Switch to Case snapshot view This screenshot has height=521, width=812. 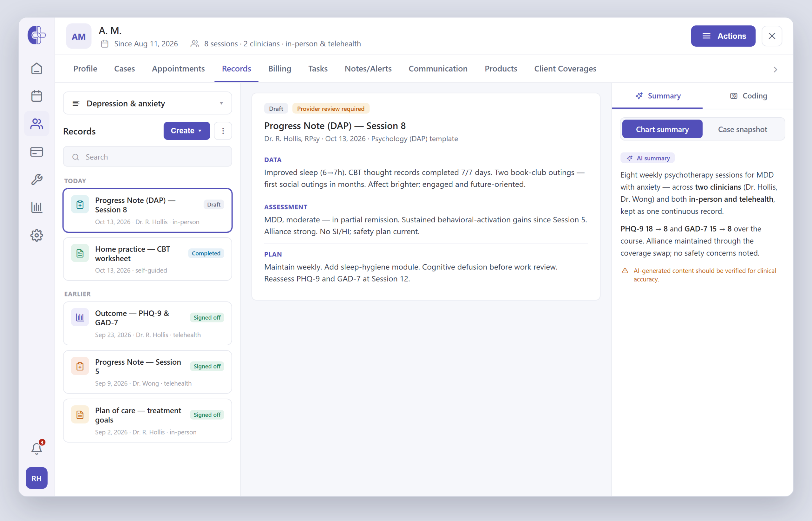[x=743, y=129]
